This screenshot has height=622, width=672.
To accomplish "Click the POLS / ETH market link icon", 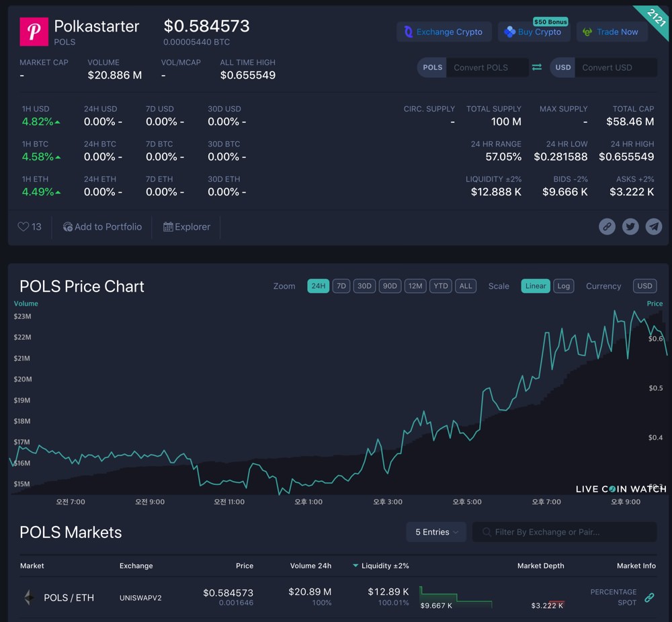I will pos(649,597).
